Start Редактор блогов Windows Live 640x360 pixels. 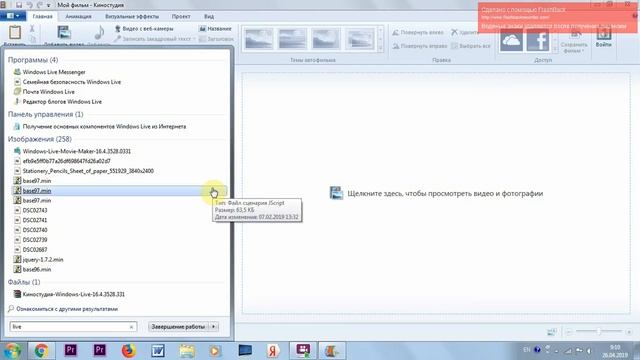pos(58,102)
